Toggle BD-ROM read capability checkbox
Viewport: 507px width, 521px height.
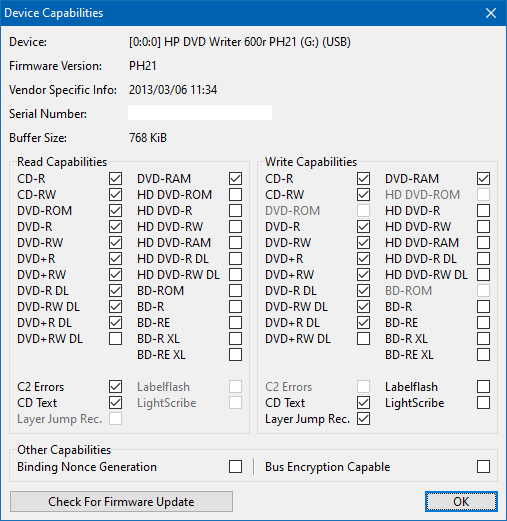(235, 290)
